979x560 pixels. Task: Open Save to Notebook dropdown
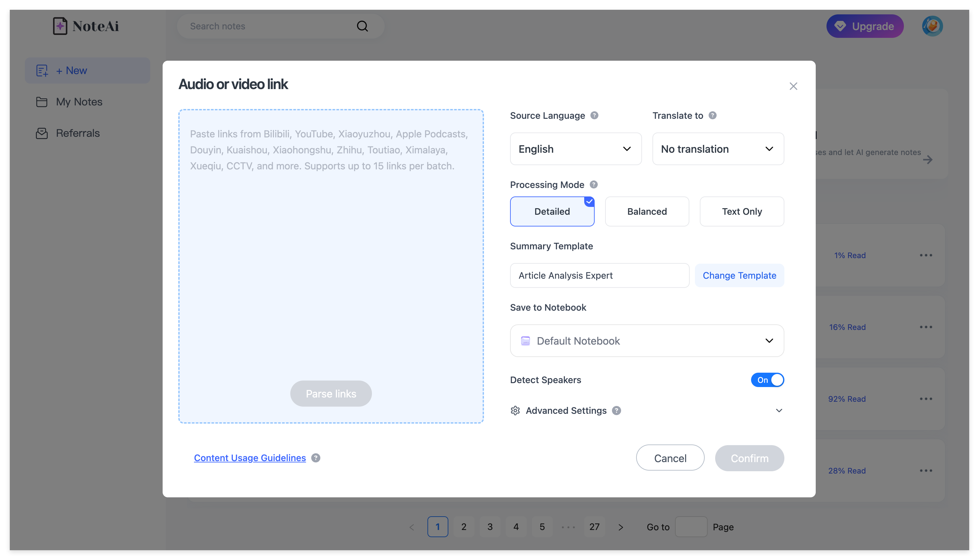click(647, 341)
